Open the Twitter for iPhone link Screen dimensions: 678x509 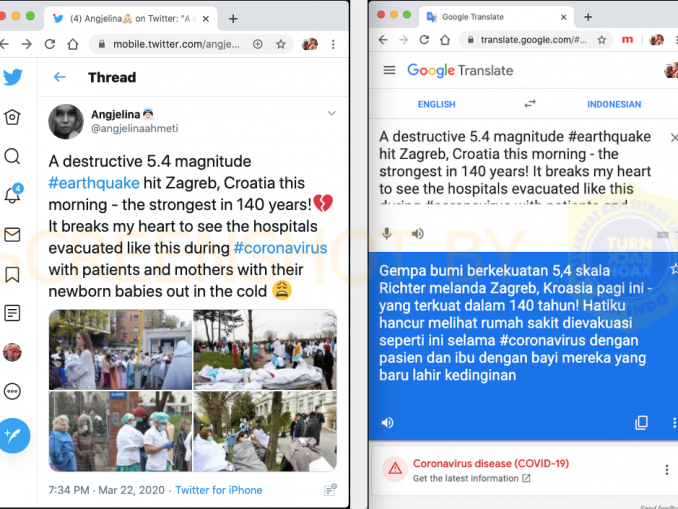(x=219, y=490)
